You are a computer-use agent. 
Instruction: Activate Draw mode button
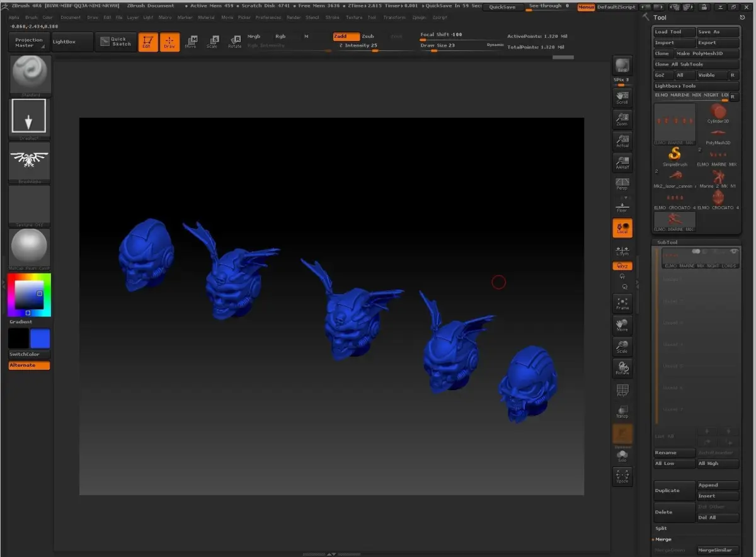(x=169, y=42)
